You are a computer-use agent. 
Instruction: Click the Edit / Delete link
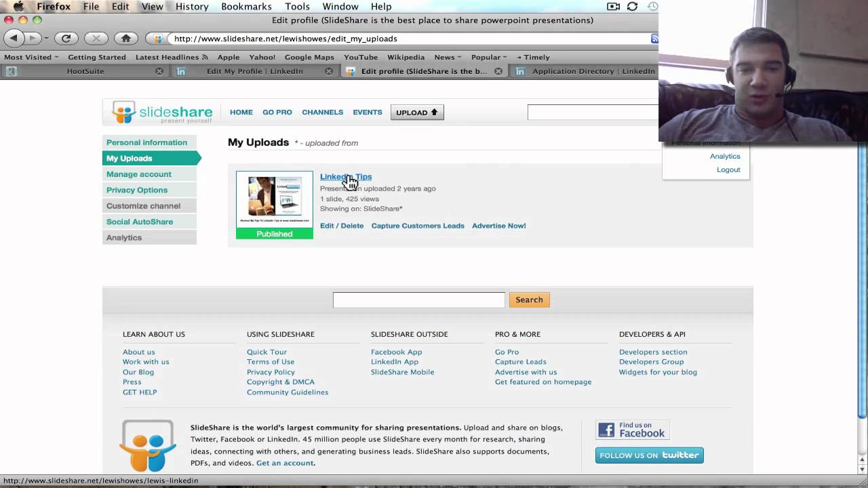click(x=342, y=226)
